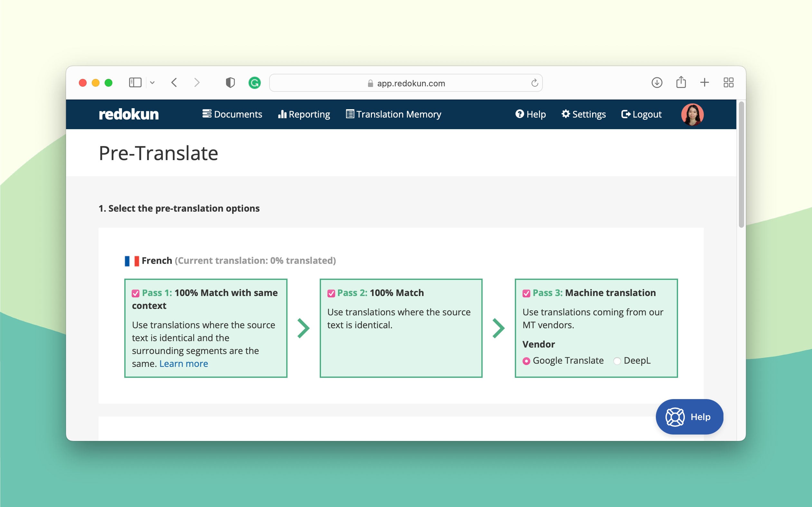The width and height of the screenshot is (812, 507).
Task: Toggle Pass 1 100% Match with same context checkbox
Action: pyautogui.click(x=136, y=292)
